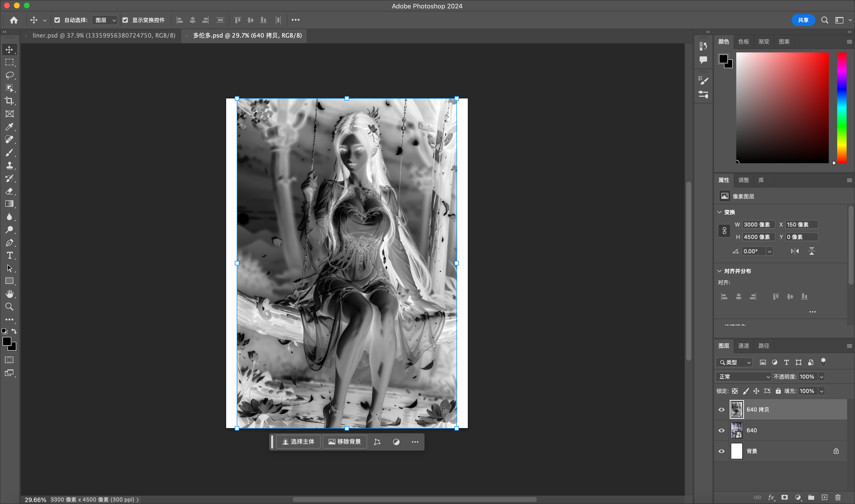Toggle lock transparent pixels

coord(735,391)
